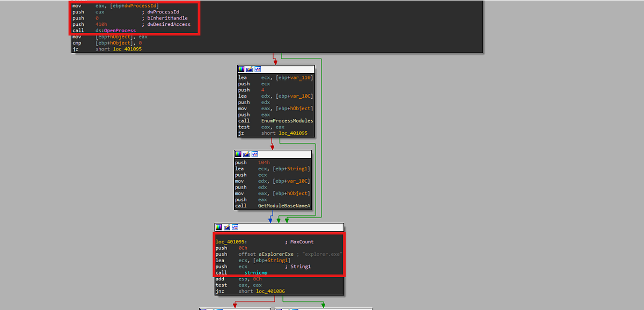Click loc_4010B6 in the jnz instruction
Screen dimensions: 644x310
[270, 291]
